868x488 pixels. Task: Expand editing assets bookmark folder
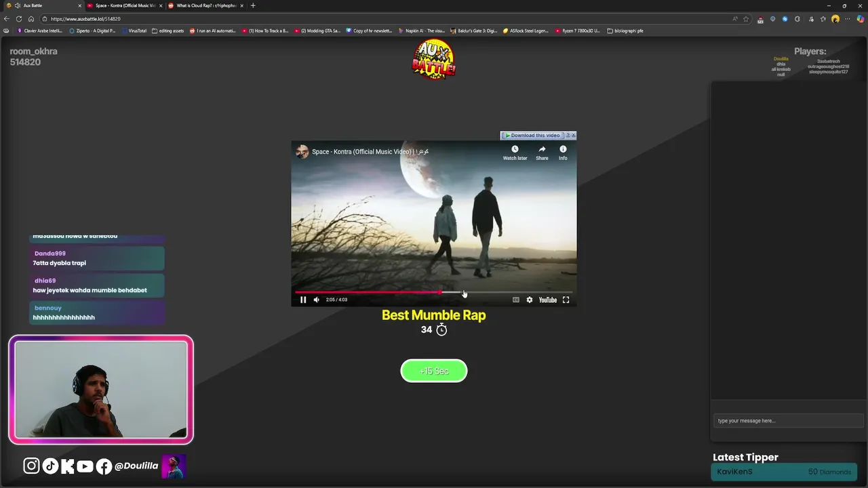[x=168, y=30]
